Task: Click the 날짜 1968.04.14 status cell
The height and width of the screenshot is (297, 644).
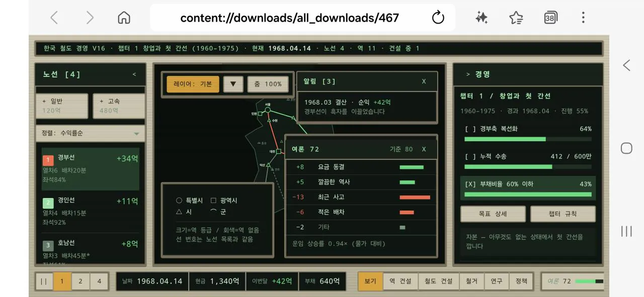Action: pyautogui.click(x=152, y=281)
